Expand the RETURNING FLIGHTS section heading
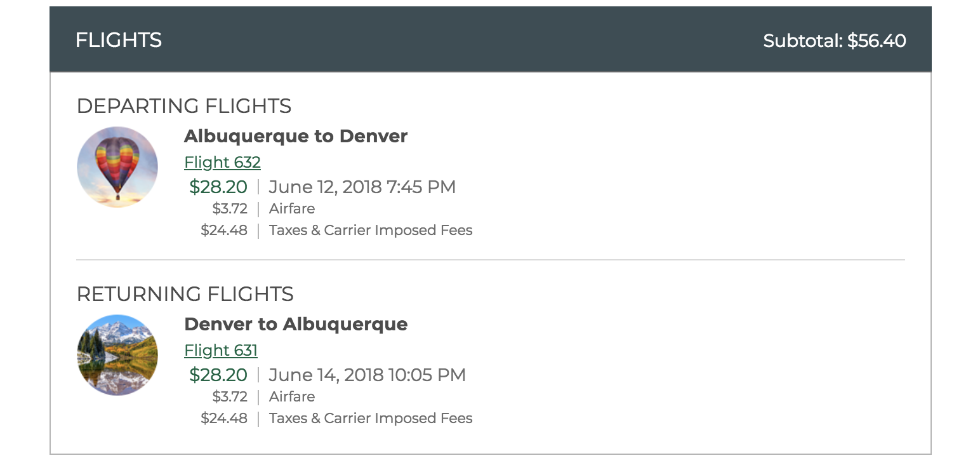Viewport: 980px width, 465px height. coord(185,294)
